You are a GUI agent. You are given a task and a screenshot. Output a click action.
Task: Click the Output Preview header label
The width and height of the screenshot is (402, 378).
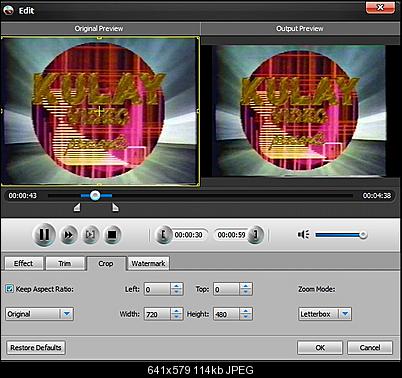pos(300,29)
